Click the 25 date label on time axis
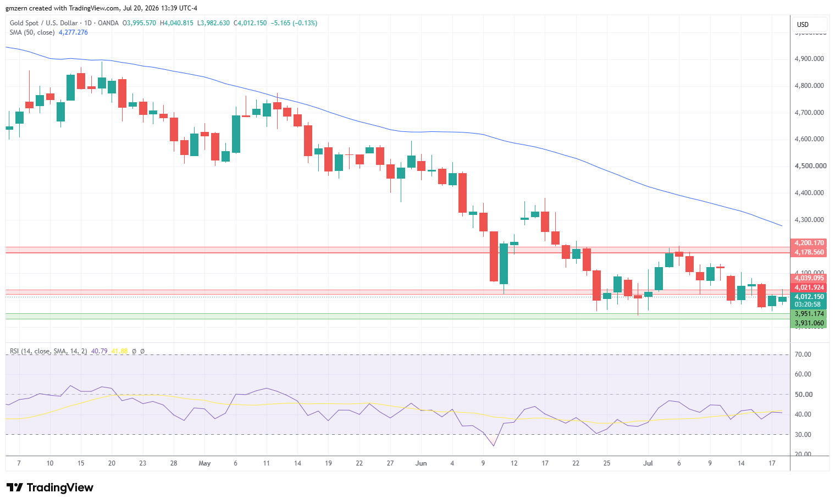The width and height of the screenshot is (835, 504). tap(607, 463)
